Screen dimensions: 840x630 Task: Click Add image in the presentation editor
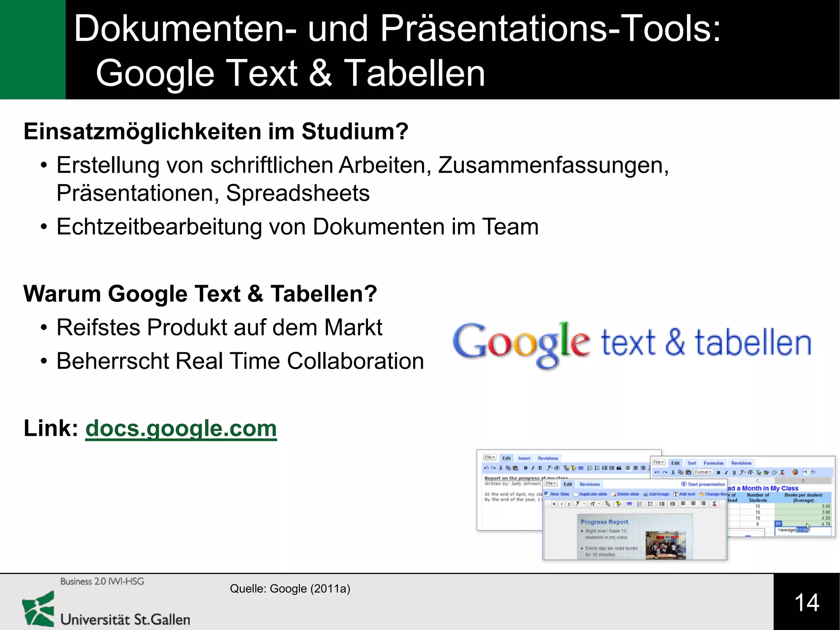(x=656, y=494)
